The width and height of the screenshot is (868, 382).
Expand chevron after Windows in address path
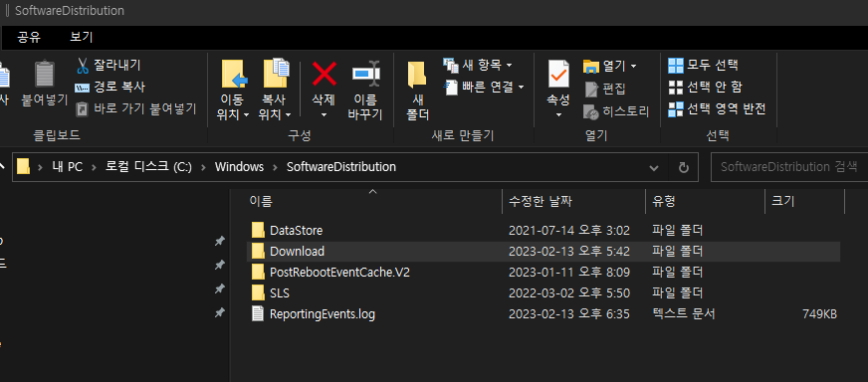tap(275, 167)
